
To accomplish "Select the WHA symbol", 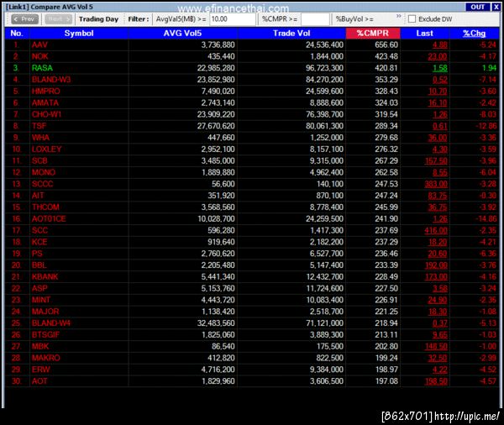I will (x=40, y=138).
